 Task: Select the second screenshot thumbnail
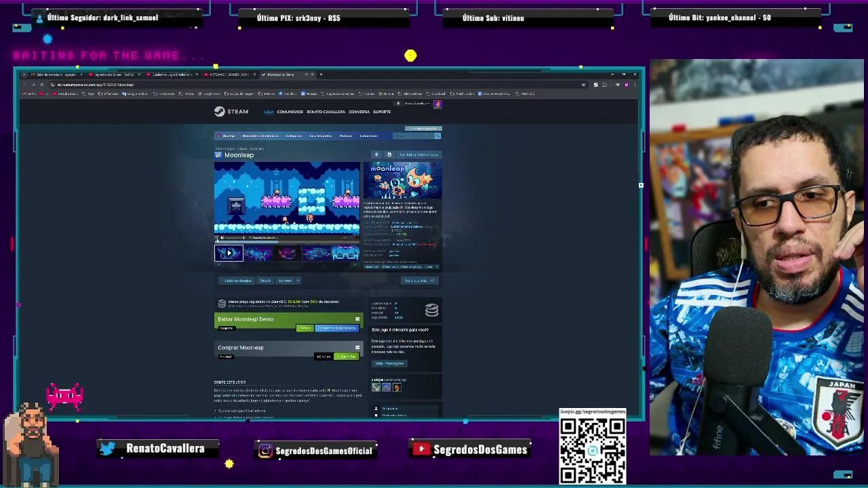tap(258, 253)
